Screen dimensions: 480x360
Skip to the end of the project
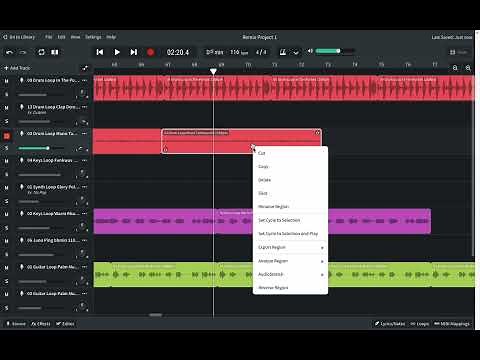pos(134,52)
